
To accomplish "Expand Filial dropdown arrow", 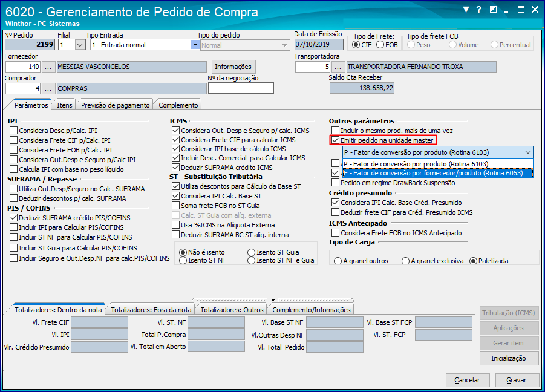I will point(80,45).
